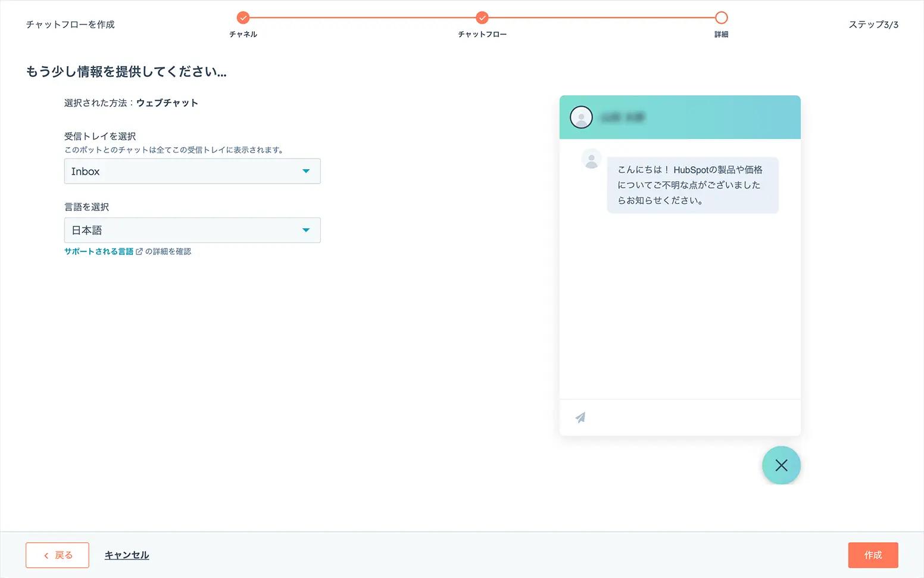
Task: Click the ウェブチャット selected method text
Action: point(167,102)
